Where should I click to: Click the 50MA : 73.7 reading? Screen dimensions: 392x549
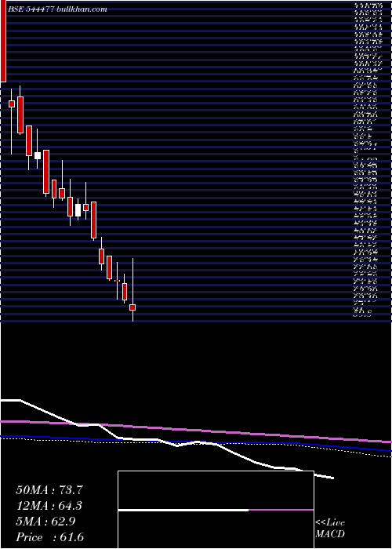point(49,490)
